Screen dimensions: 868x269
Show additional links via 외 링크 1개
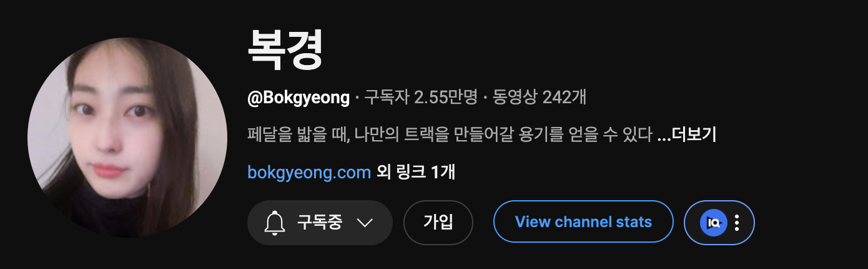[416, 172]
